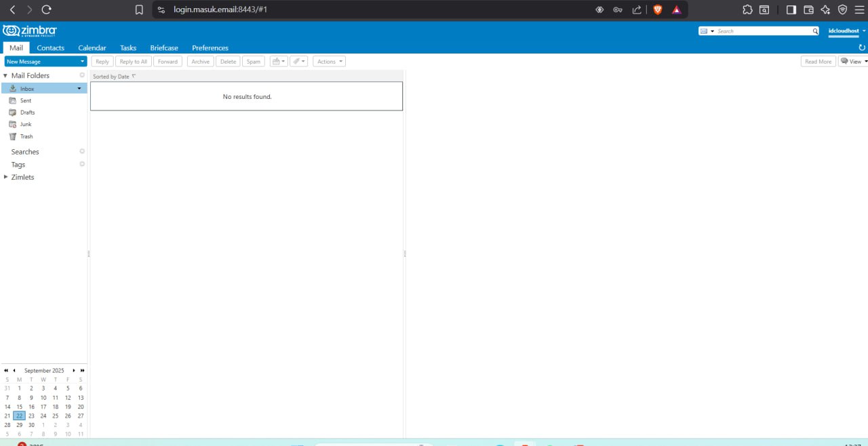Open the Actions dropdown menu

[x=329, y=61]
